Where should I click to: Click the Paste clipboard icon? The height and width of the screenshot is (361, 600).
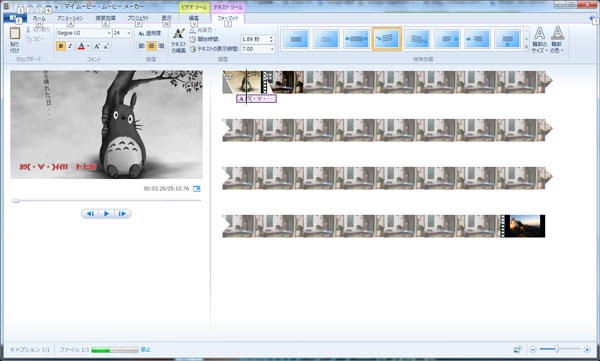(x=15, y=33)
